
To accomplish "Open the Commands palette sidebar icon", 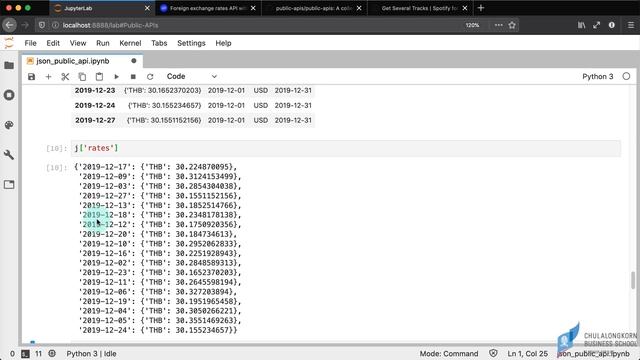I will pyautogui.click(x=9, y=125).
